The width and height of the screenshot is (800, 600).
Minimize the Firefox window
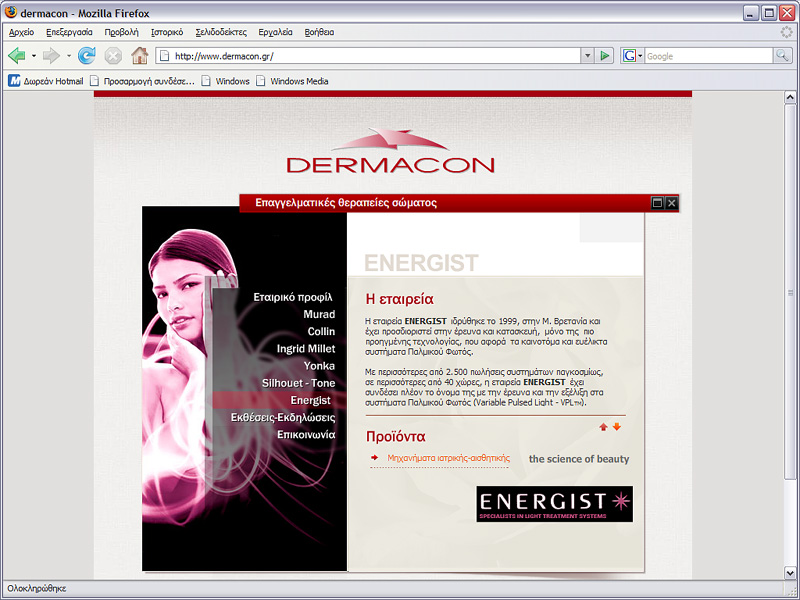click(x=751, y=13)
